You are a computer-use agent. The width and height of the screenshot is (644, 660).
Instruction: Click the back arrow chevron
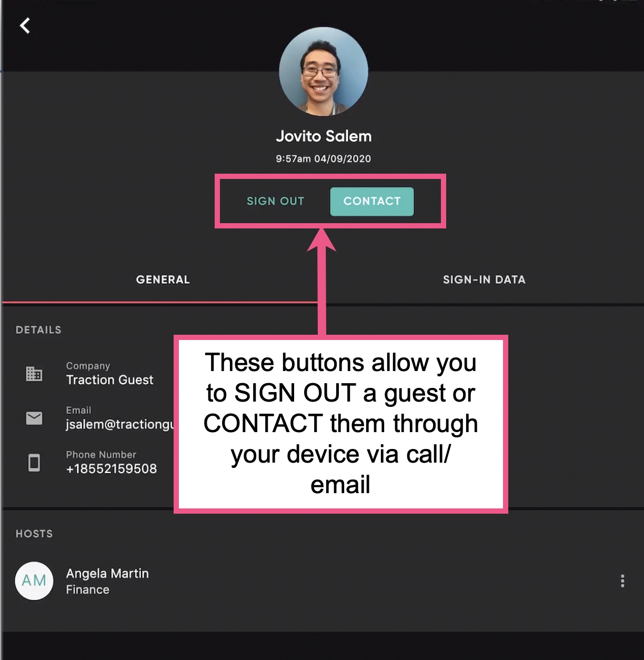tap(24, 26)
